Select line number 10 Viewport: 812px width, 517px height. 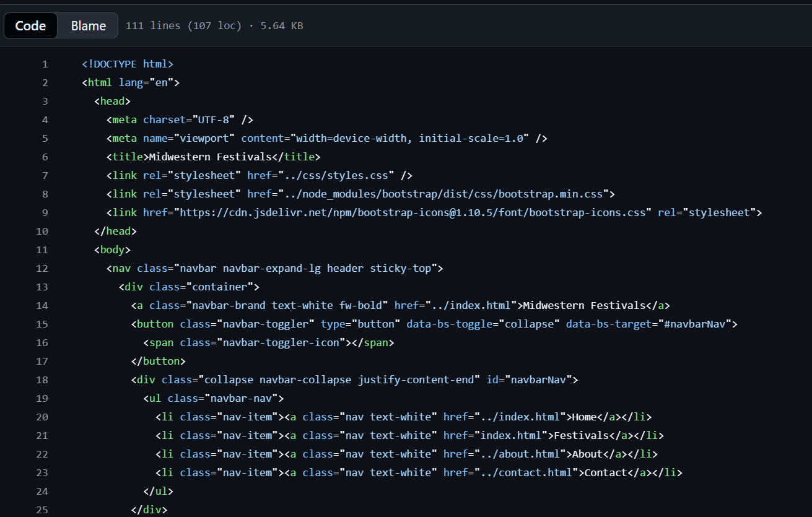pyautogui.click(x=42, y=231)
